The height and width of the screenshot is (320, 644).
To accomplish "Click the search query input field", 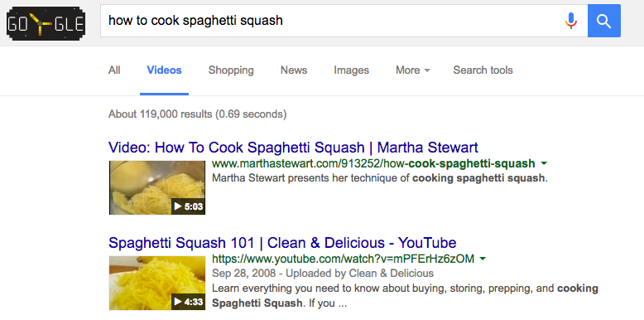I will 333,21.
